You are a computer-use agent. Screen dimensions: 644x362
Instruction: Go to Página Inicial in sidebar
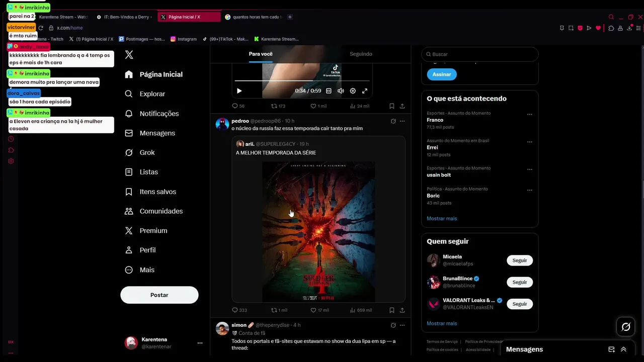153,74
